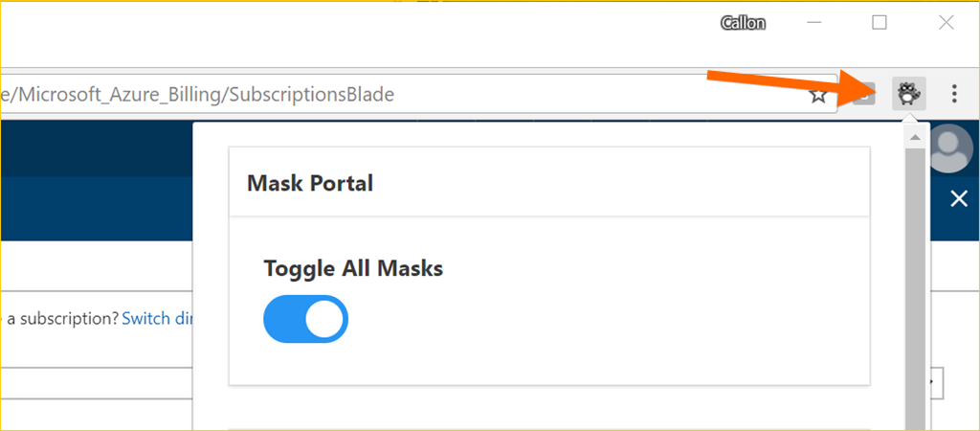Click the popup scrollbar up arrow
Screen dimensions: 980x431
coord(914,138)
